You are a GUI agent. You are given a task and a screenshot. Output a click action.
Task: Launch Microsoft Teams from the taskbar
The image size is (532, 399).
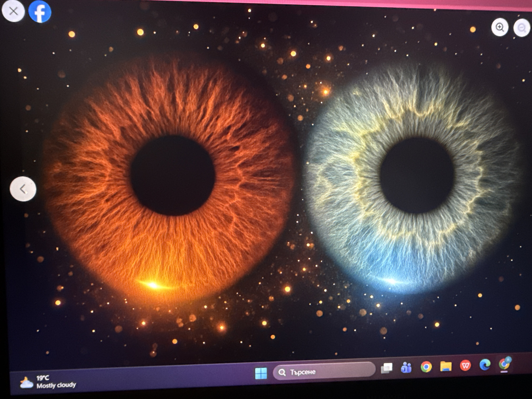(x=406, y=368)
